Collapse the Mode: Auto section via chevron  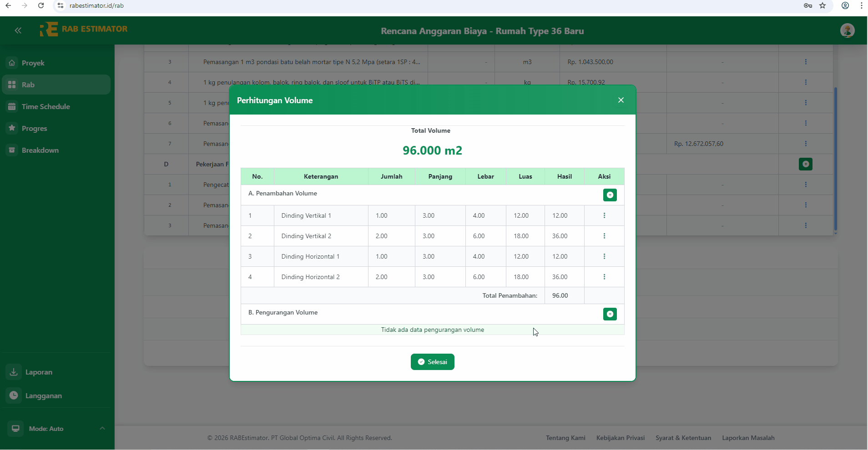102,428
